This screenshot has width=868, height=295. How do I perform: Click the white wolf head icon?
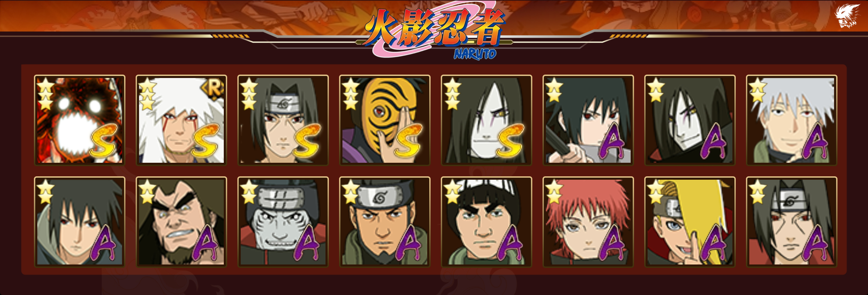[846, 16]
